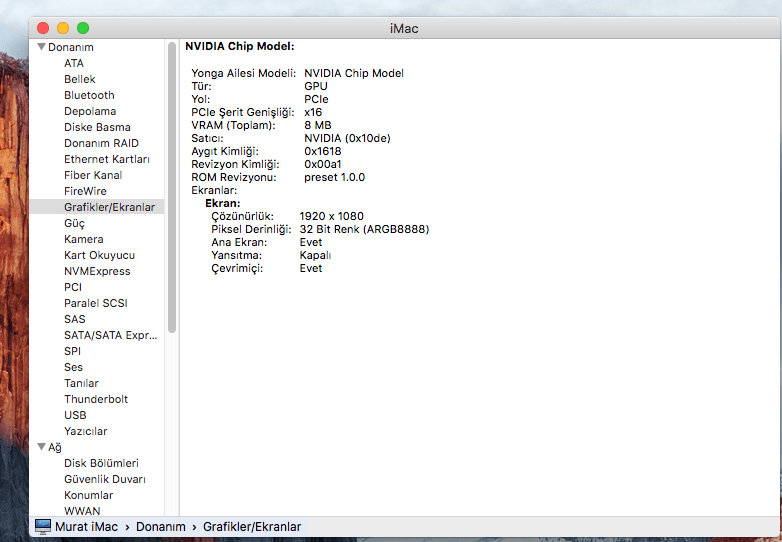Viewport: 782px width, 542px height.
Task: Select FireWire in the sidebar
Action: pyautogui.click(x=85, y=191)
